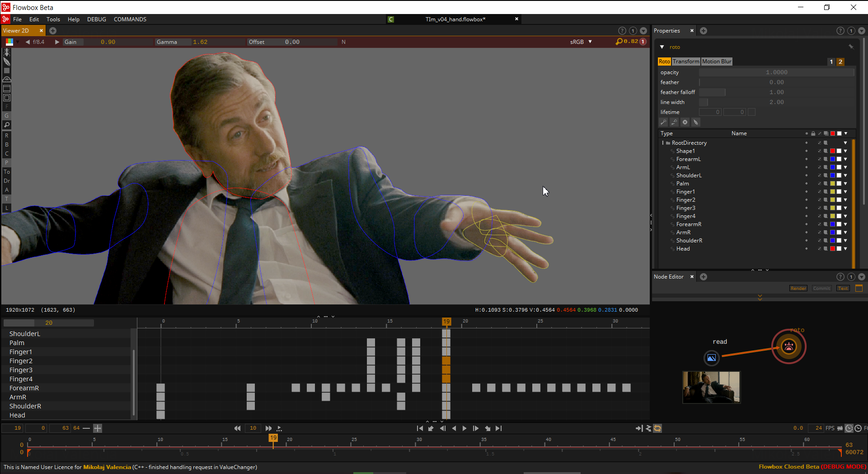Click the magnifier zoom tool in viewer sidebar

tap(7, 125)
